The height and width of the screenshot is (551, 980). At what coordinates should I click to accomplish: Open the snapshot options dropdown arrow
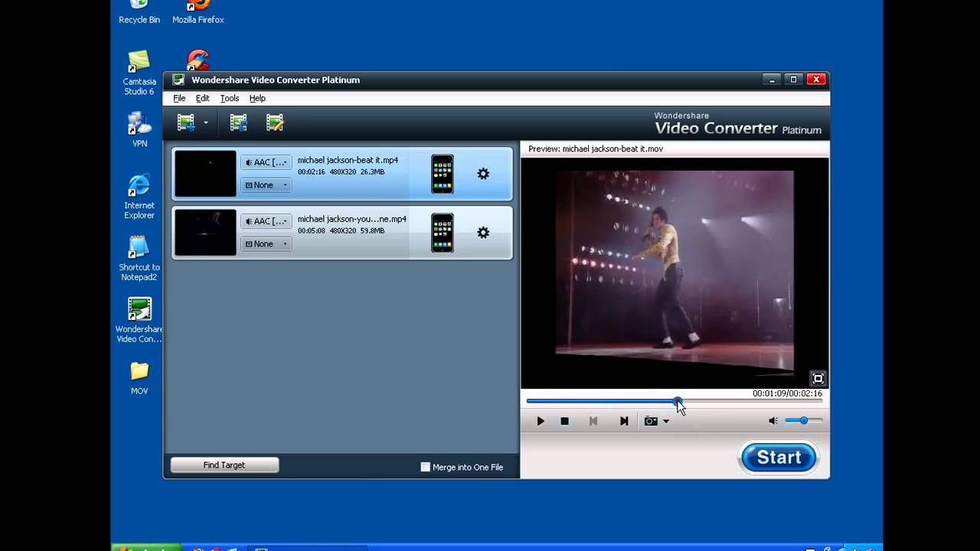click(x=666, y=422)
